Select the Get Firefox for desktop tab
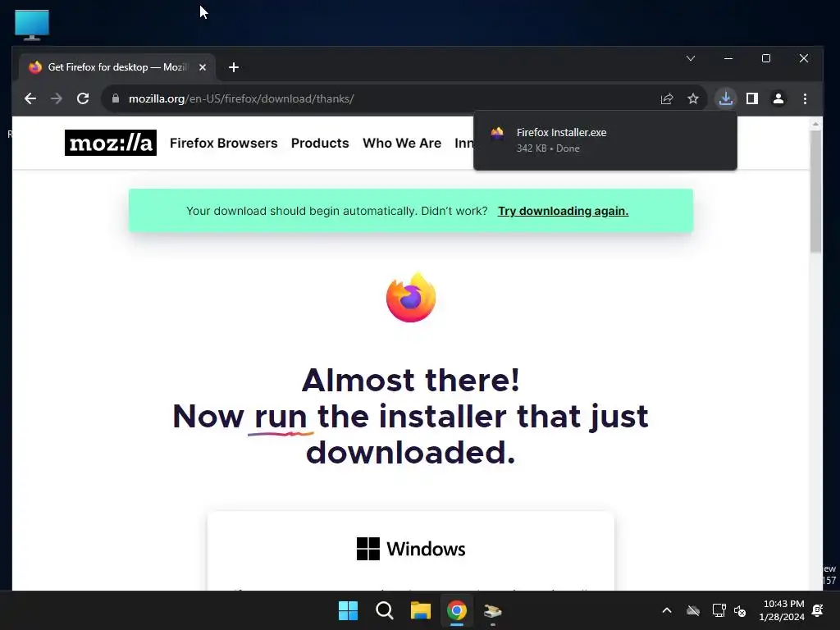The height and width of the screenshot is (630, 840). click(x=117, y=67)
